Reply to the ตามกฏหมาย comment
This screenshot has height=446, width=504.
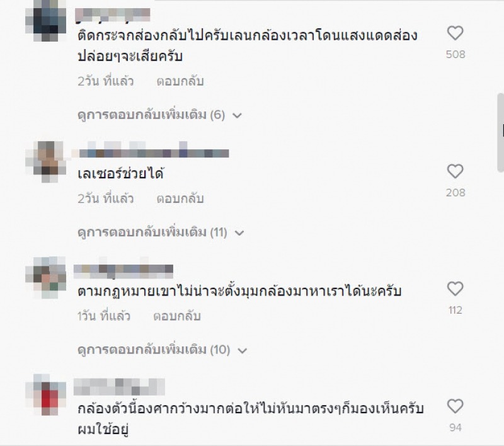point(177,316)
